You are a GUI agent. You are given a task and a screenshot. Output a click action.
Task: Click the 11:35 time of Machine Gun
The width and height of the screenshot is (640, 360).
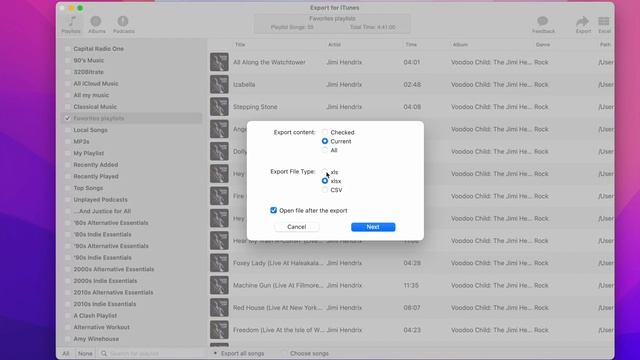[411, 285]
